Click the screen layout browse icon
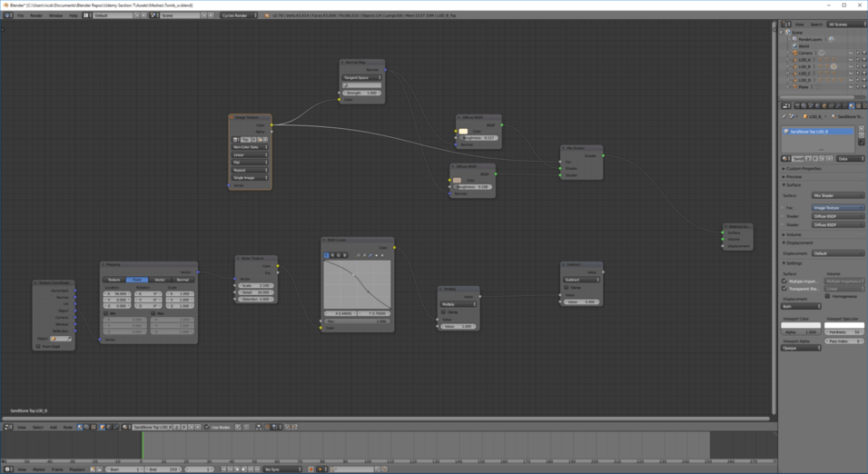Image resolution: width=868 pixels, height=474 pixels. pos(87,15)
